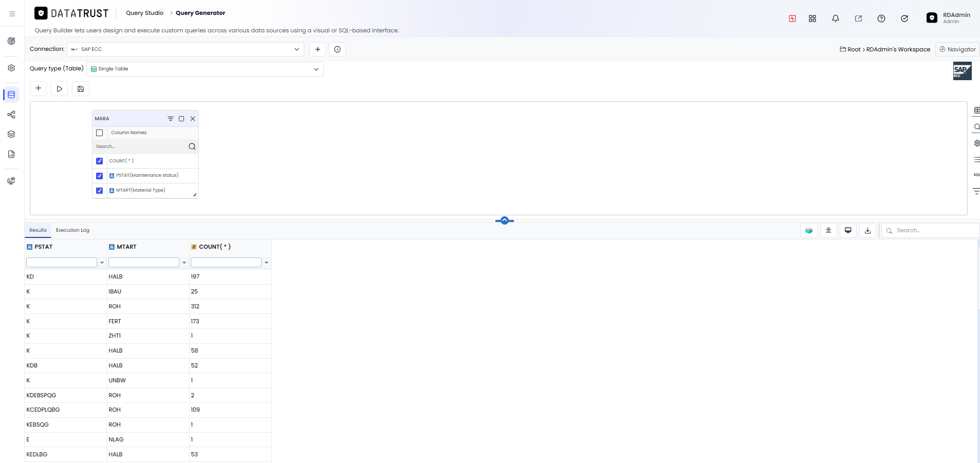This screenshot has width=980, height=463.
Task: Open the table grid icon on right panel
Action: [x=977, y=110]
